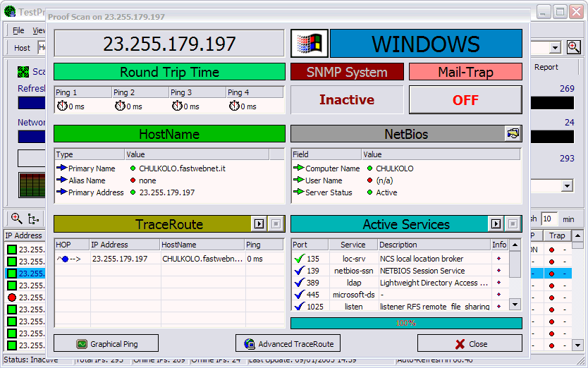Click the Windows logo OS icon
The image size is (588, 368).
click(x=310, y=44)
